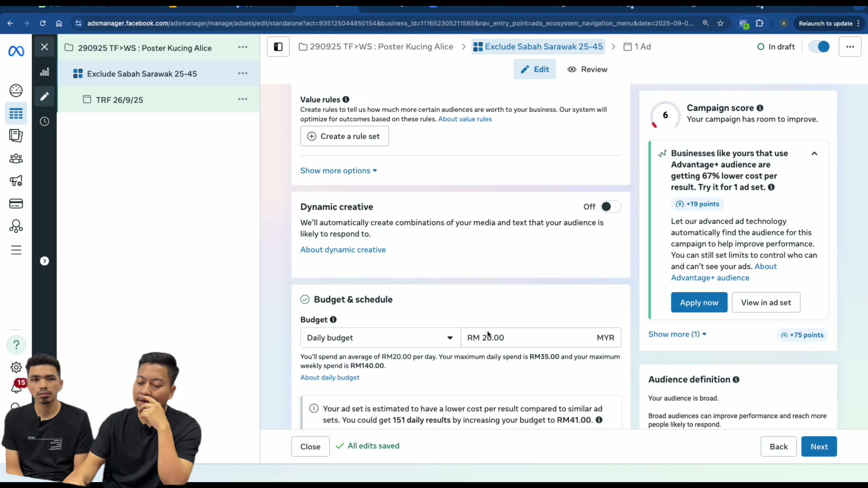Open options menu for Exclude Sabah Sarawak ad set
The image size is (868, 488).
click(x=243, y=73)
